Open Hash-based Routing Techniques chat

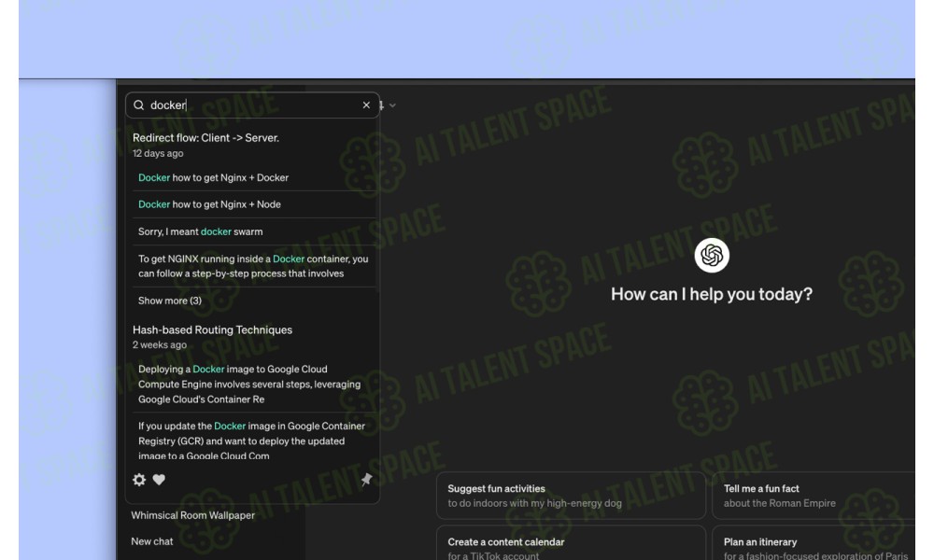(x=212, y=329)
